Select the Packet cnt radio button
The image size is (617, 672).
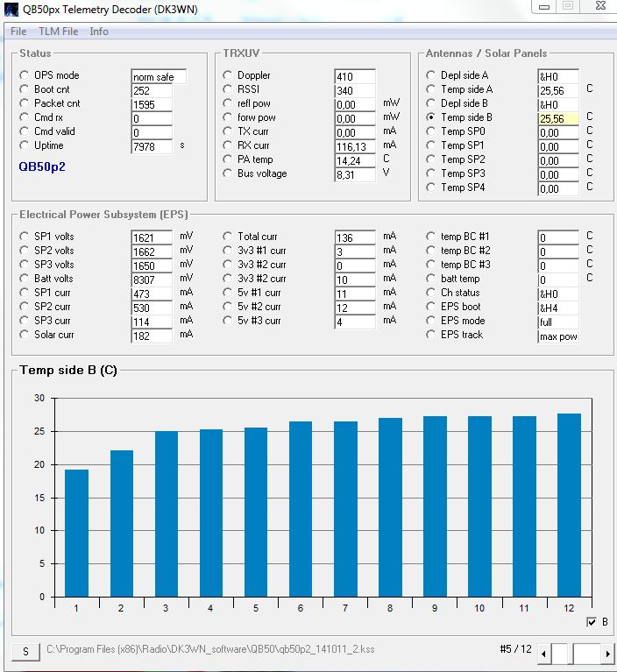24,103
